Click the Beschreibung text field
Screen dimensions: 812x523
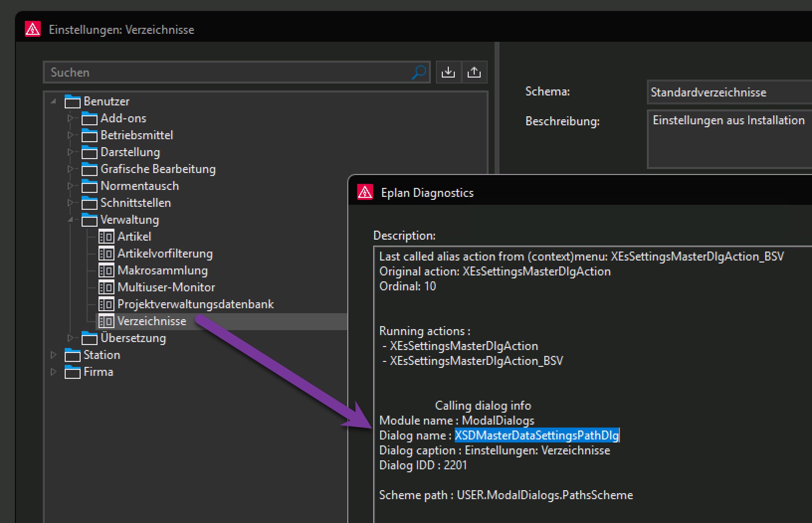[729, 139]
